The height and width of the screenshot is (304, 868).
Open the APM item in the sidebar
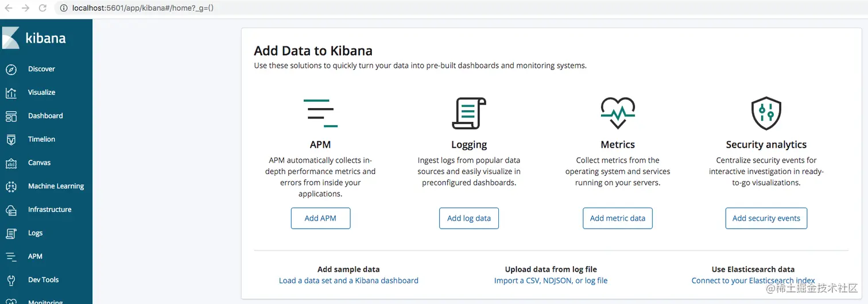pyautogui.click(x=35, y=256)
